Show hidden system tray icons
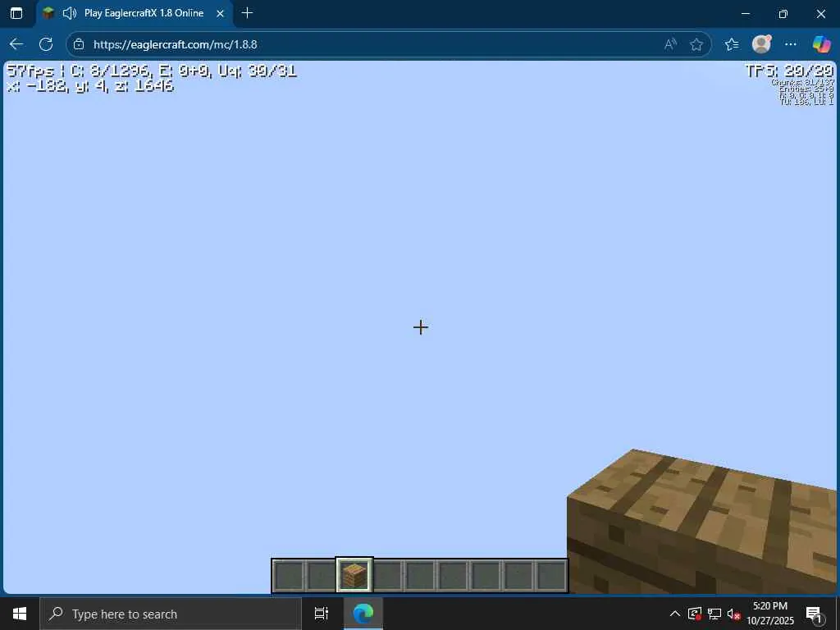Screen dimensions: 840x630 click(x=675, y=614)
